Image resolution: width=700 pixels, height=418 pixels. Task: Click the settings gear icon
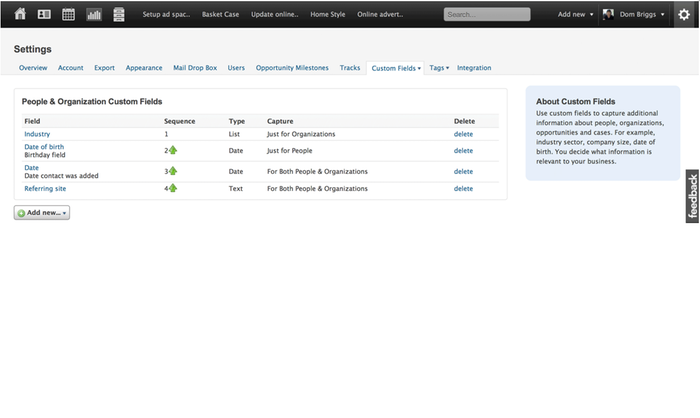tap(683, 15)
